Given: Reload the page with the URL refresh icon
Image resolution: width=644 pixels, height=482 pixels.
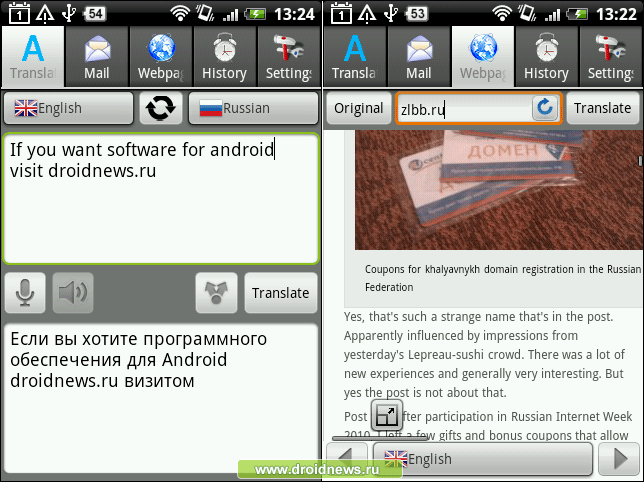Looking at the screenshot, I should point(544,109).
